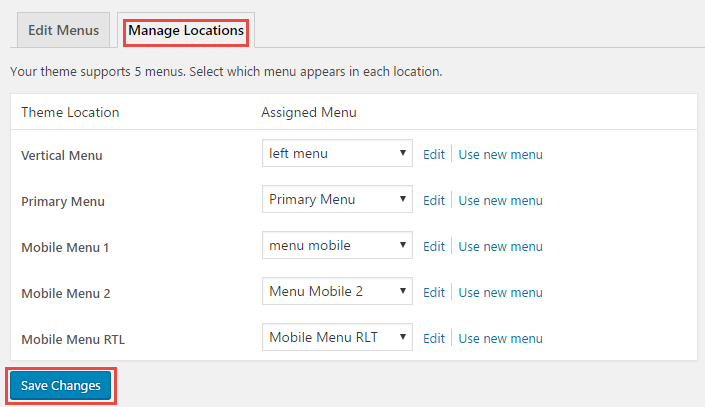Open the Mobile Menu RTL dropdown
The image size is (705, 407).
pyautogui.click(x=337, y=337)
